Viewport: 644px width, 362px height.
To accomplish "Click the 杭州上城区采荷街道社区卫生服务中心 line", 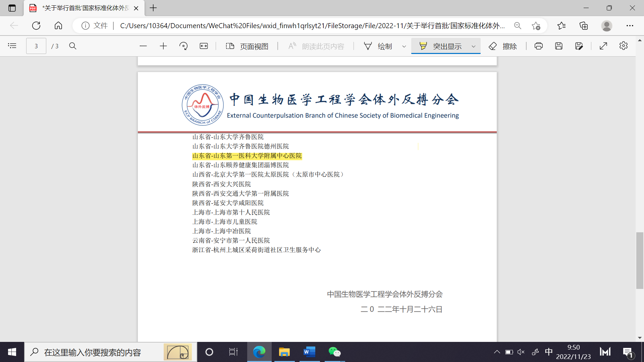I will [257, 250].
